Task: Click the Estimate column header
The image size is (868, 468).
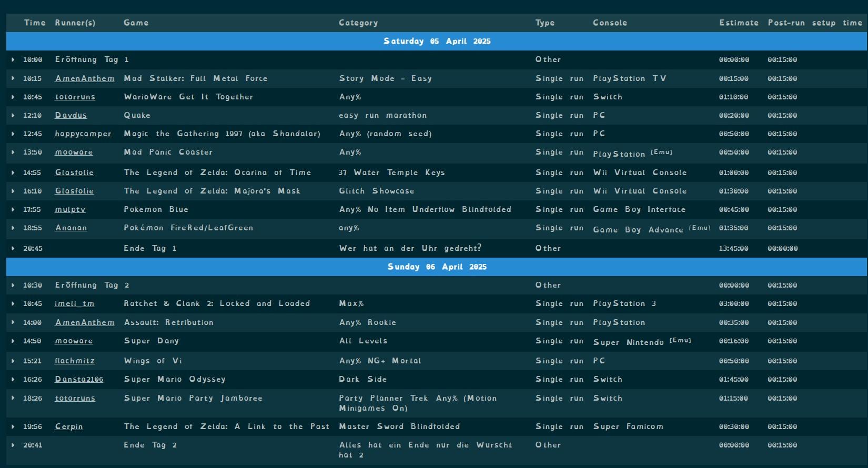Action: pyautogui.click(x=739, y=23)
